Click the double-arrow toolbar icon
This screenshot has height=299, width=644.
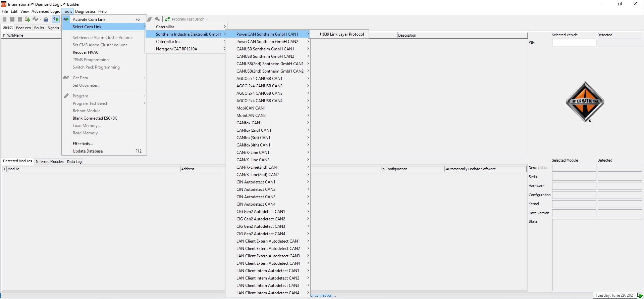[x=35, y=19]
